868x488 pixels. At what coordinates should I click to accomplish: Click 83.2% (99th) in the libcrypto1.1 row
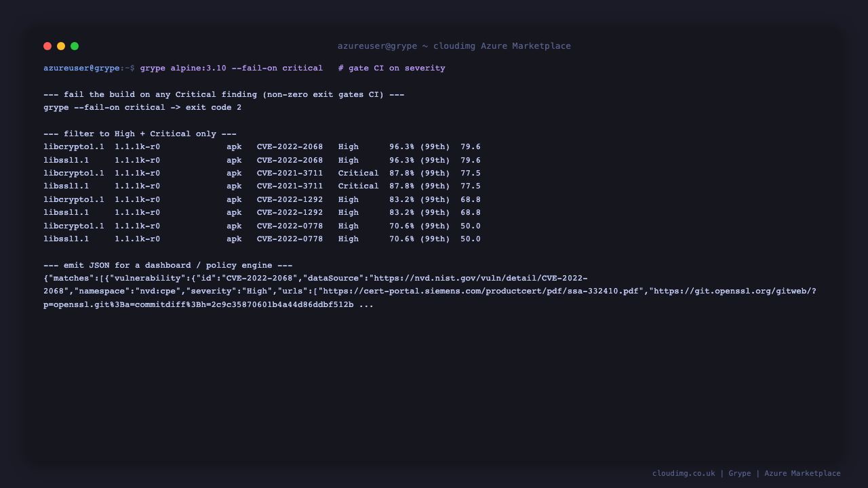coord(420,200)
